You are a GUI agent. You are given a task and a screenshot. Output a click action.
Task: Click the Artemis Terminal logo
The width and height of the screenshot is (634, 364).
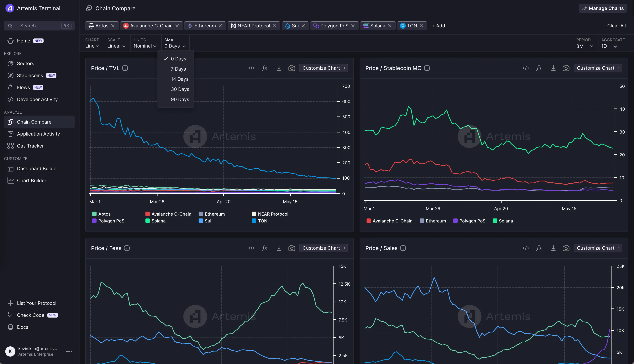pyautogui.click(x=10, y=8)
